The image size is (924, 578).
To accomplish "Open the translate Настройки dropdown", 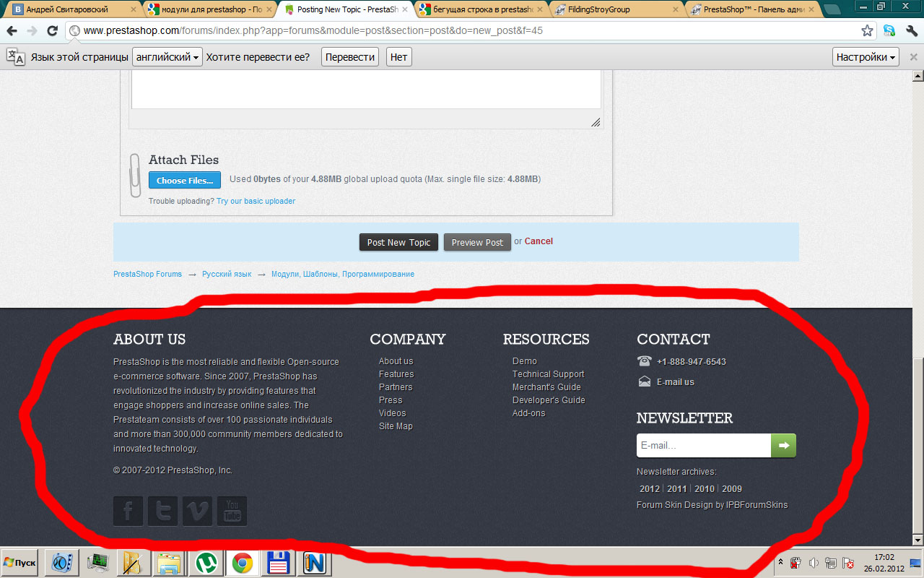I will coord(866,57).
